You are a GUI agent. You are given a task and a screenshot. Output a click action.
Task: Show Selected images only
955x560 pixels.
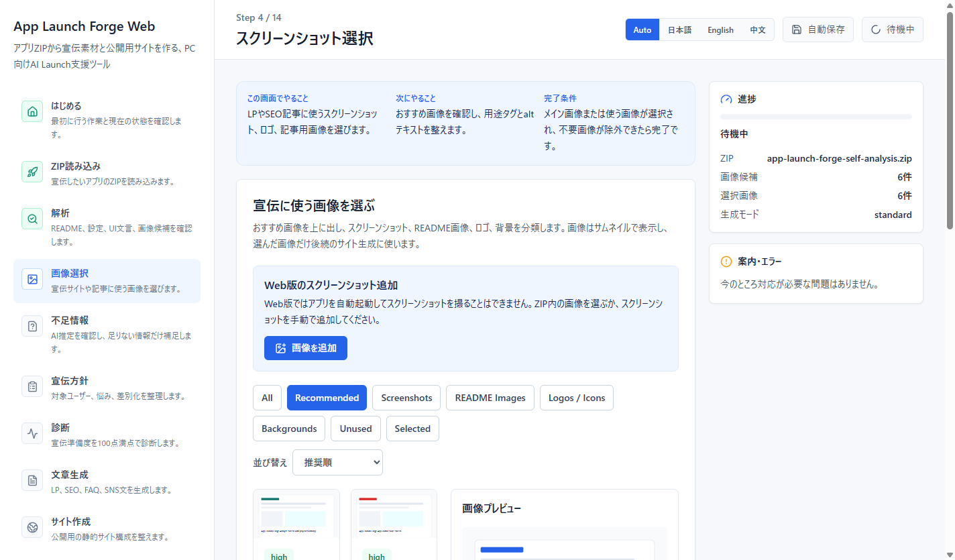point(412,429)
